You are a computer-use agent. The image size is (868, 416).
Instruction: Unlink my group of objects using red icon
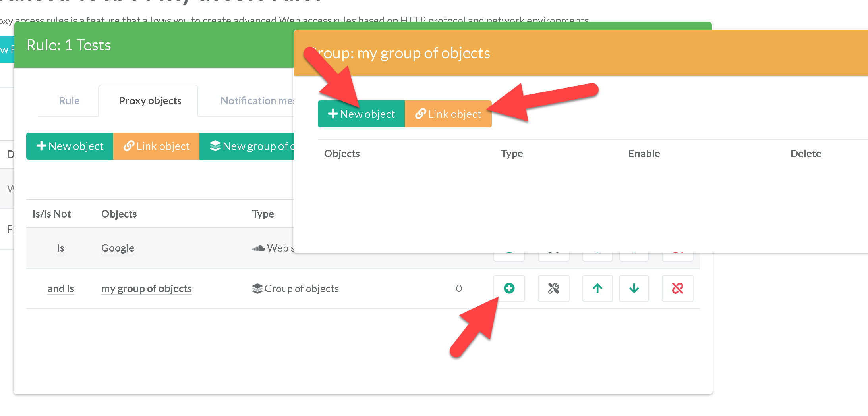point(677,289)
